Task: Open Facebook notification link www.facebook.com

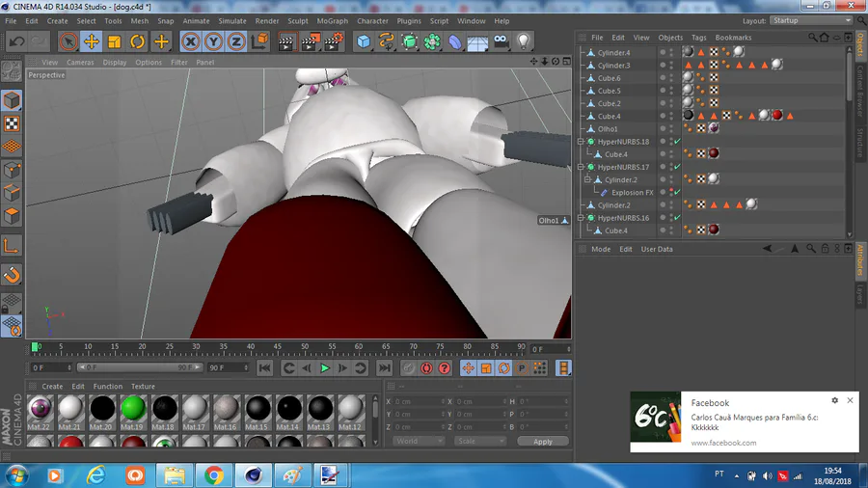Action: point(723,443)
